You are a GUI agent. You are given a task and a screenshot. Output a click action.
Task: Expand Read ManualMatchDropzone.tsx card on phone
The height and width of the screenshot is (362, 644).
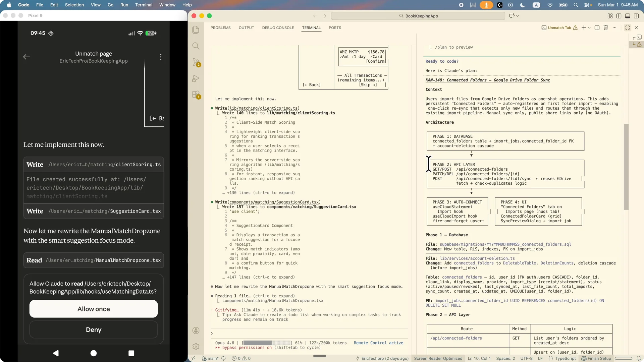click(x=94, y=260)
